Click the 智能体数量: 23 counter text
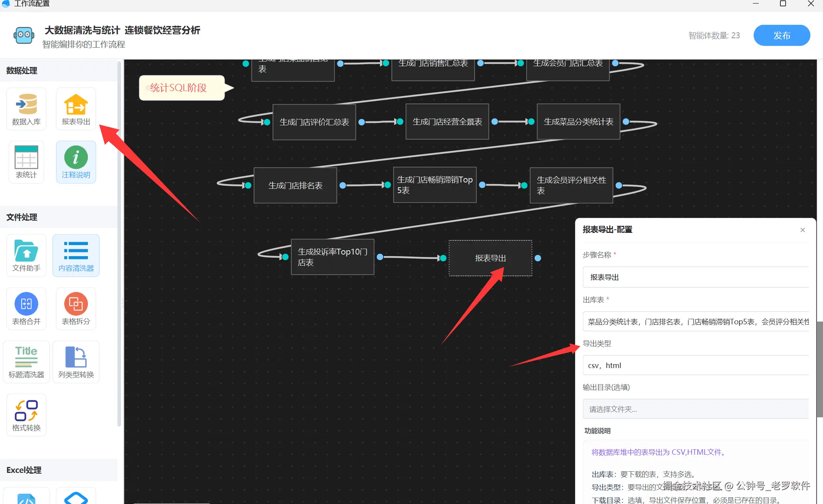Image resolution: width=823 pixels, height=504 pixels. point(714,35)
